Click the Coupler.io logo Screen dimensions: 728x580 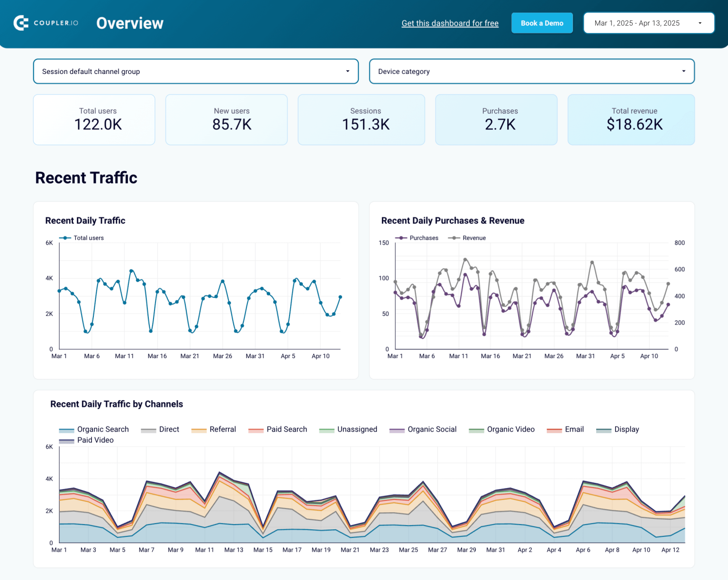pos(46,22)
